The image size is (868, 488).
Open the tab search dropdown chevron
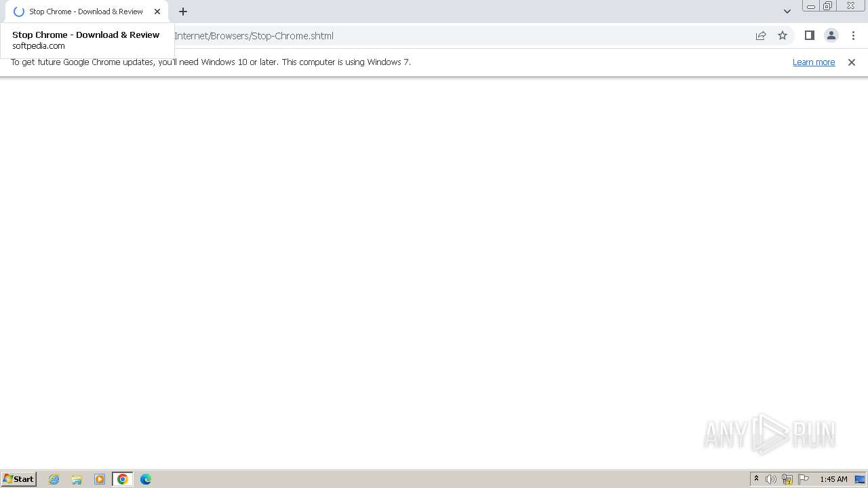[787, 12]
